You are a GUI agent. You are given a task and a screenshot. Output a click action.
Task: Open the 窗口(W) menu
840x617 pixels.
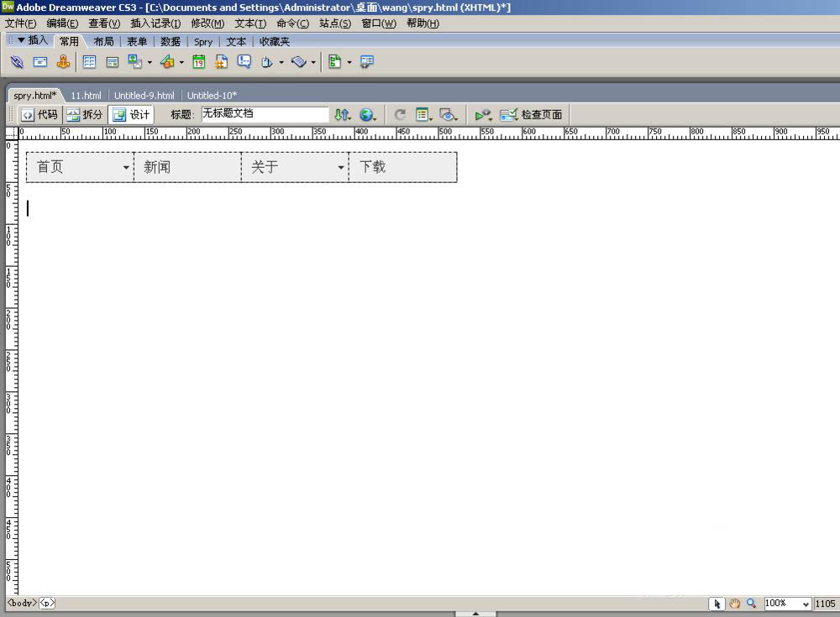(379, 24)
